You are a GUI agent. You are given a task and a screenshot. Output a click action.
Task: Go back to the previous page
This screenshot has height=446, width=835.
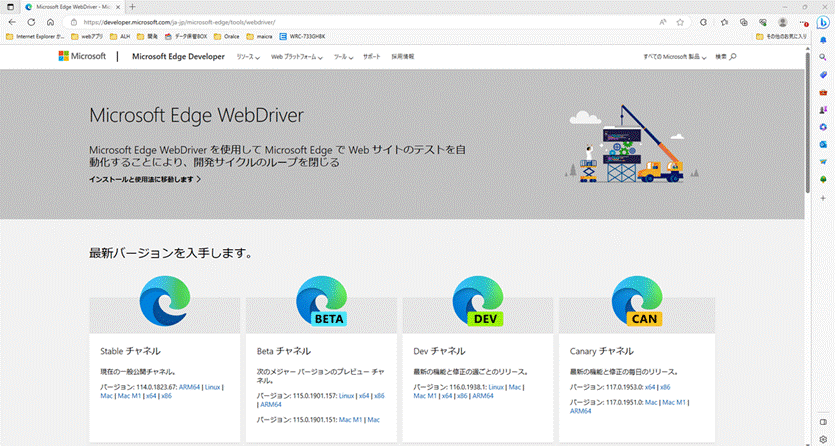pos(12,22)
